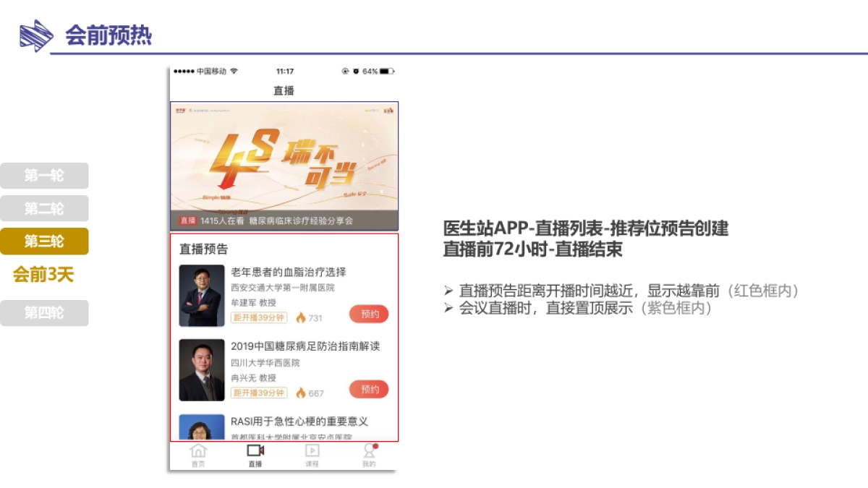This screenshot has width=868, height=488.
Task: Select the 第一轮 sidebar button
Action: (44, 175)
